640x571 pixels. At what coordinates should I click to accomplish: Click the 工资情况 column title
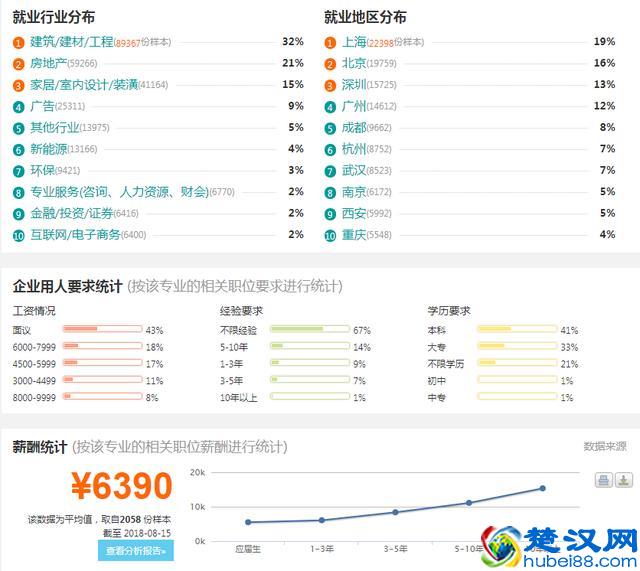click(x=34, y=311)
